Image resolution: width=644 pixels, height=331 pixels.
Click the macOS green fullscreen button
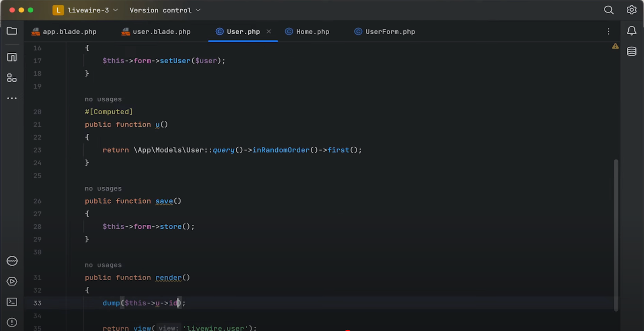pyautogui.click(x=31, y=10)
